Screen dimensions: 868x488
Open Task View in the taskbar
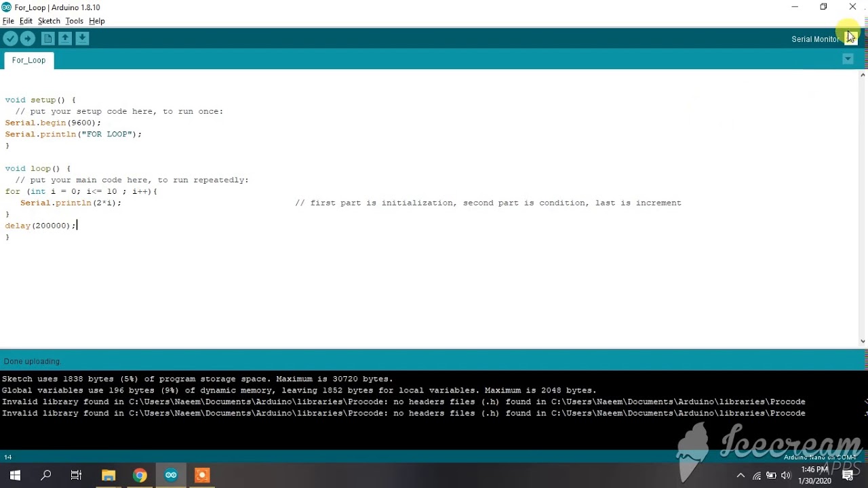(77, 475)
